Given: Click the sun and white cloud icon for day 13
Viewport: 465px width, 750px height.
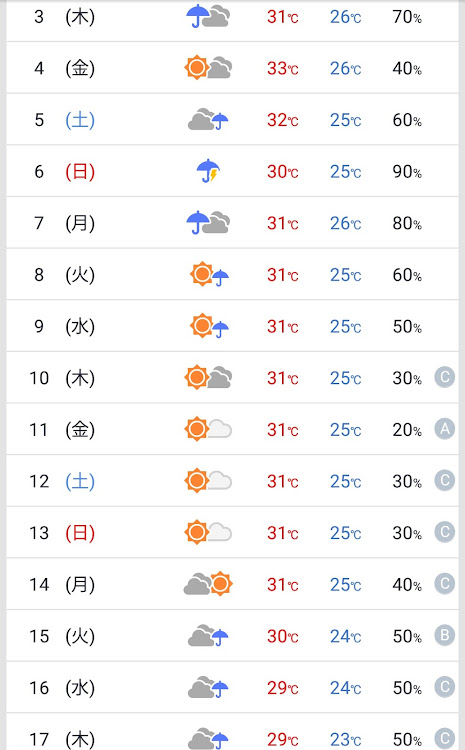Looking at the screenshot, I should click(x=208, y=532).
